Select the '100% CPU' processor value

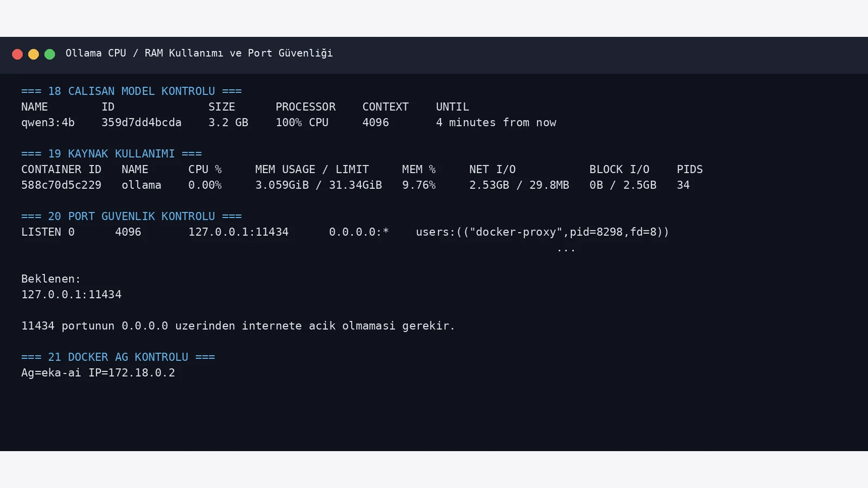(x=302, y=123)
